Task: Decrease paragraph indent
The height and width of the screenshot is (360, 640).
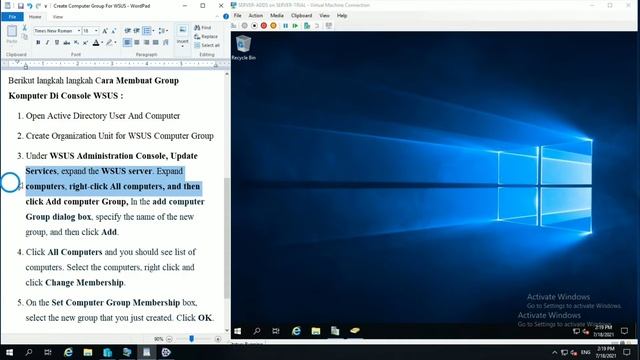Action: pyautogui.click(x=127, y=31)
